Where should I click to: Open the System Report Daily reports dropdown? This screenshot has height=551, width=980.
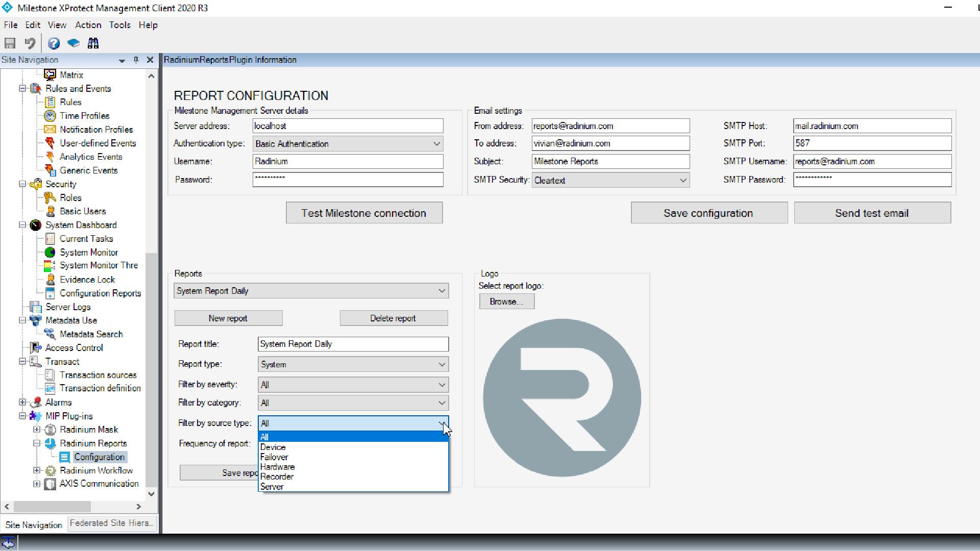point(311,291)
